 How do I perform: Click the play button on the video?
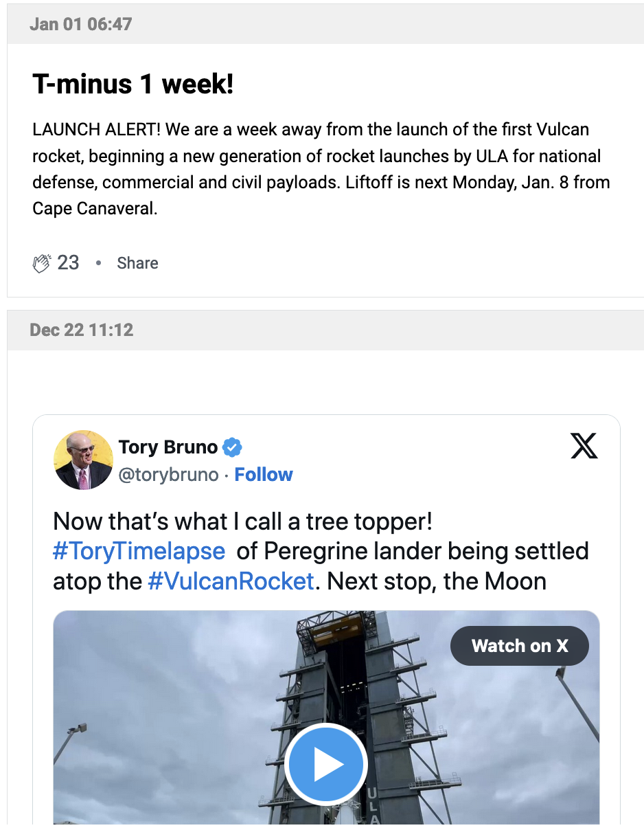[x=325, y=764]
